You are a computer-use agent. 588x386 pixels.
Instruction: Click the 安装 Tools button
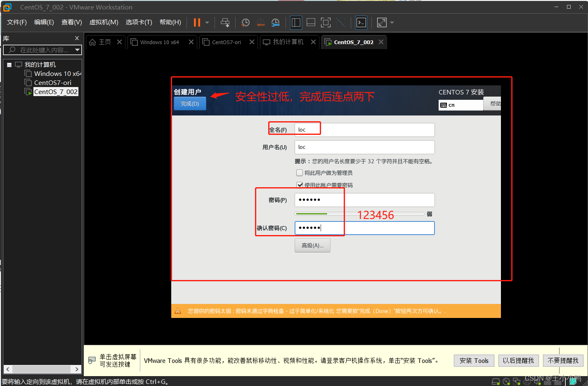474,360
